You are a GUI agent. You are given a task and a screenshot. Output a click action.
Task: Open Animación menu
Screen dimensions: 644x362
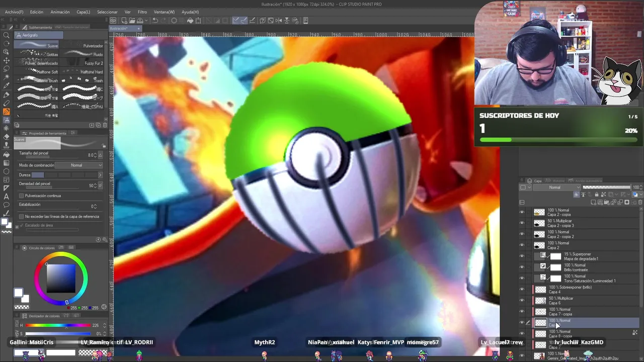pyautogui.click(x=60, y=12)
